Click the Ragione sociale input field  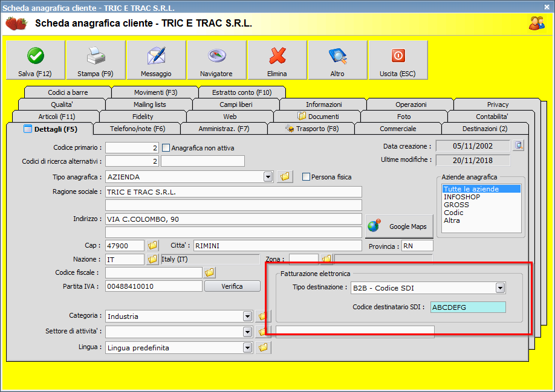coord(233,192)
